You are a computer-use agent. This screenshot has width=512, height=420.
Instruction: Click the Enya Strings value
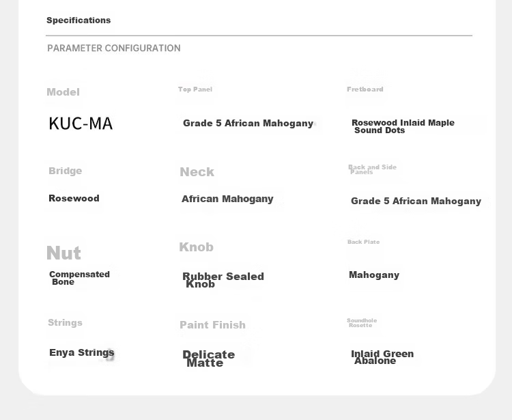[x=82, y=352]
